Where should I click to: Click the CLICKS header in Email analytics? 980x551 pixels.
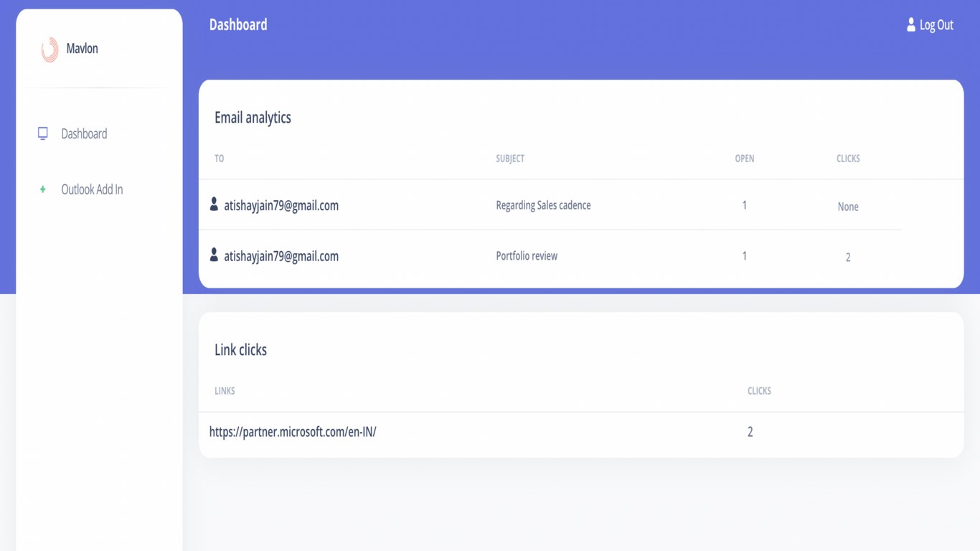pyautogui.click(x=848, y=159)
